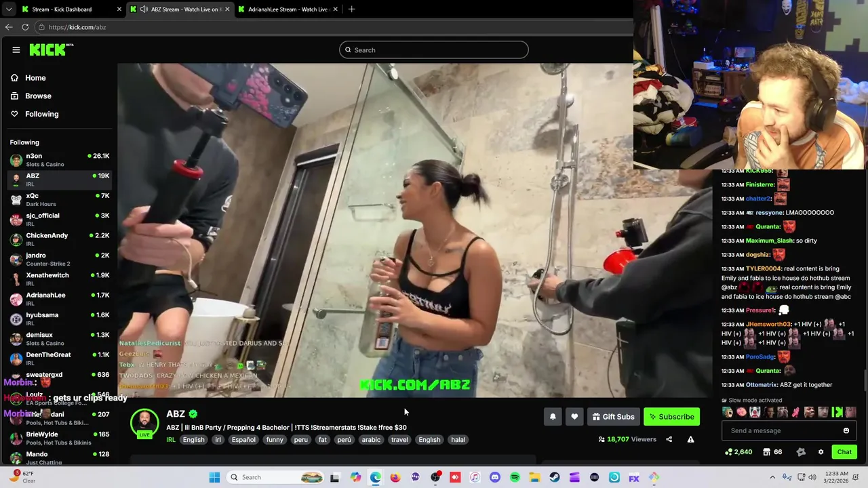The width and height of the screenshot is (868, 488).
Task: Click the browser back arrow
Action: click(9, 27)
